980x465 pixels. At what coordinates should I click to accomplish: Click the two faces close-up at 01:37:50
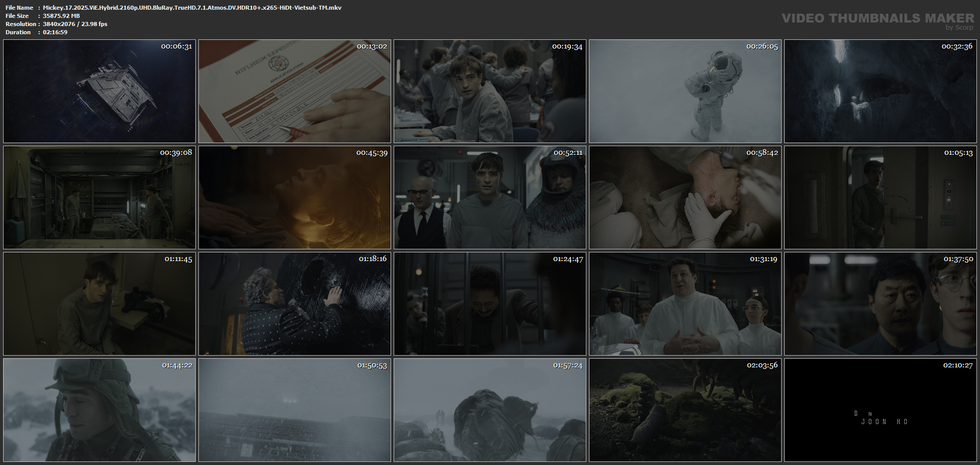[880, 304]
